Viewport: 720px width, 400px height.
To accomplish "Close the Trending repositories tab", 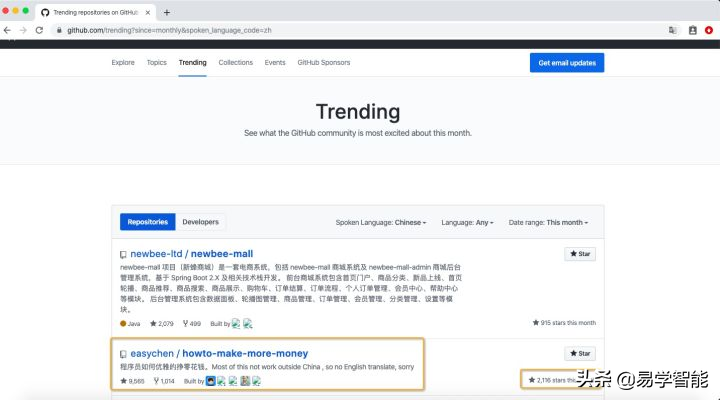I will (147, 13).
